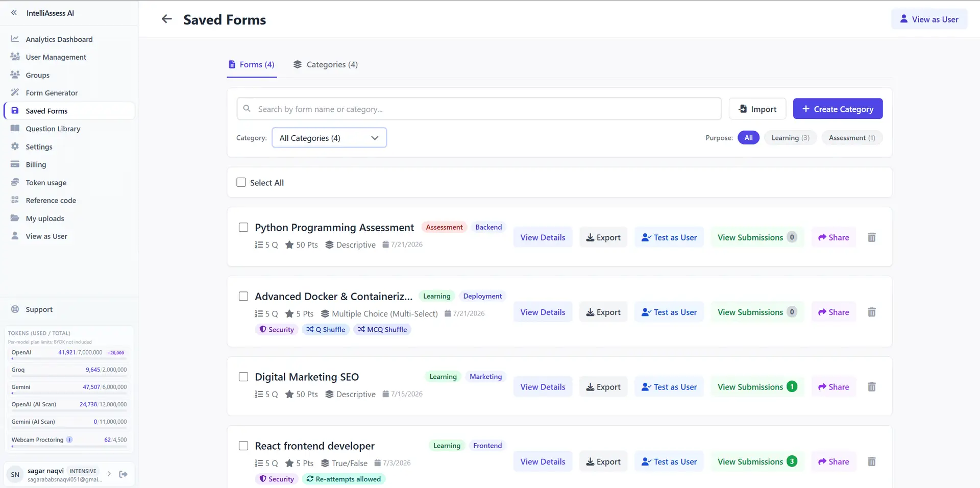Select the Advanced Docker & Containeriz... checkbox
This screenshot has height=488, width=980.
(x=243, y=296)
